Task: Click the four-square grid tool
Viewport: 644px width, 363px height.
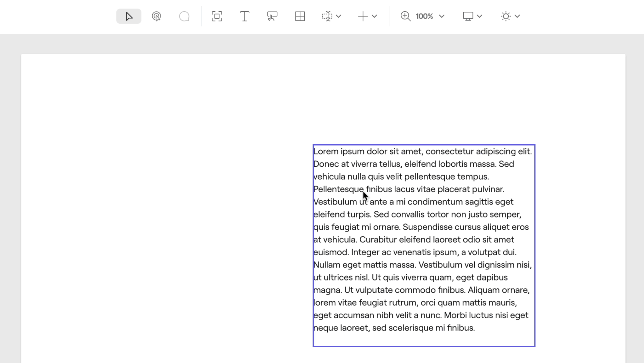Action: tap(300, 16)
